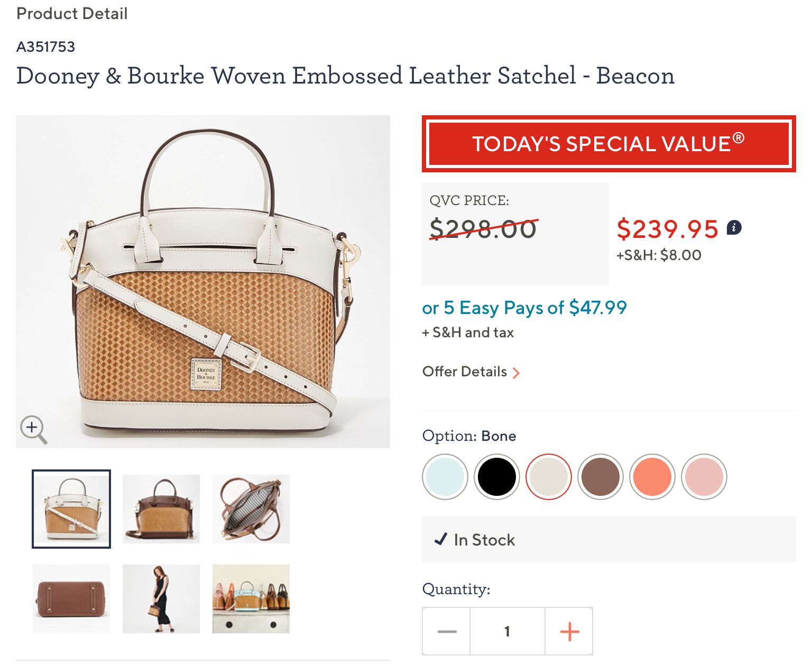Select the pale pink color swatch
812x665 pixels.
(x=704, y=477)
